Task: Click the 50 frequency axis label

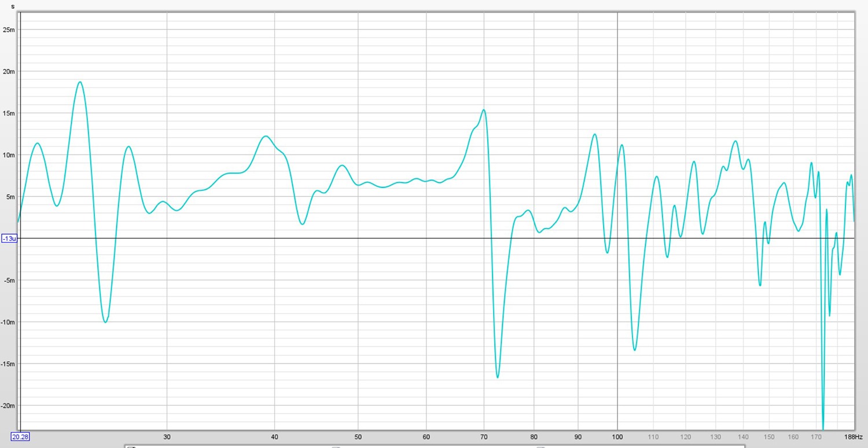Action: [x=358, y=436]
